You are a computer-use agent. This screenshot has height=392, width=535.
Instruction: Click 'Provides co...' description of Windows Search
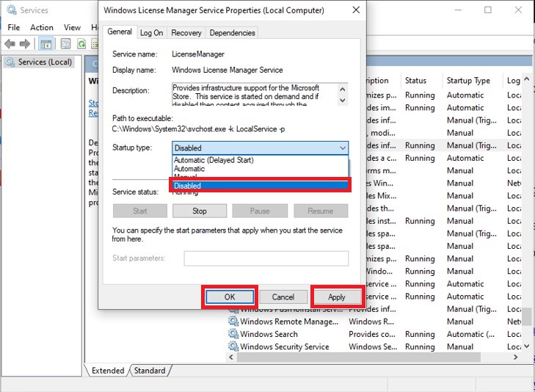pos(372,334)
